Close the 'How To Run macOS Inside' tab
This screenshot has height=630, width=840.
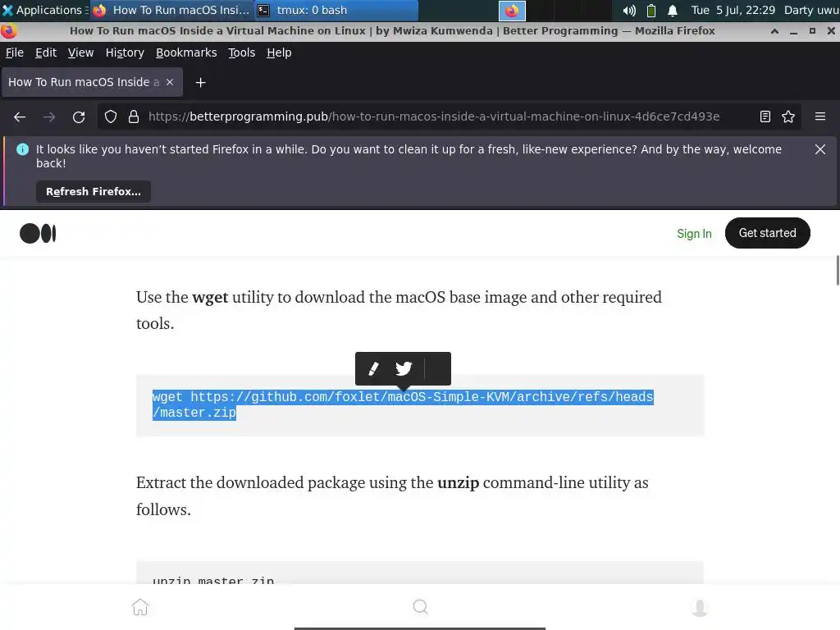coord(170,82)
